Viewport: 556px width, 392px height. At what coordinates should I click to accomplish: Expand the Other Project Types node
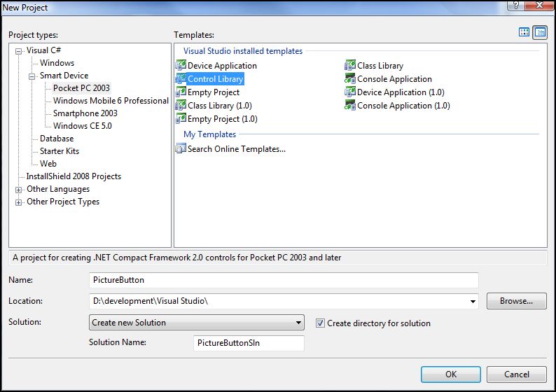[x=18, y=203]
